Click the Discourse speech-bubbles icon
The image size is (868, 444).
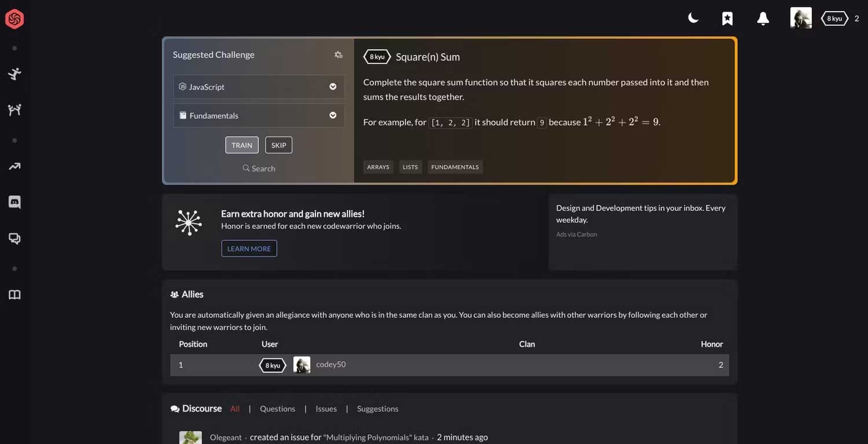click(x=175, y=409)
